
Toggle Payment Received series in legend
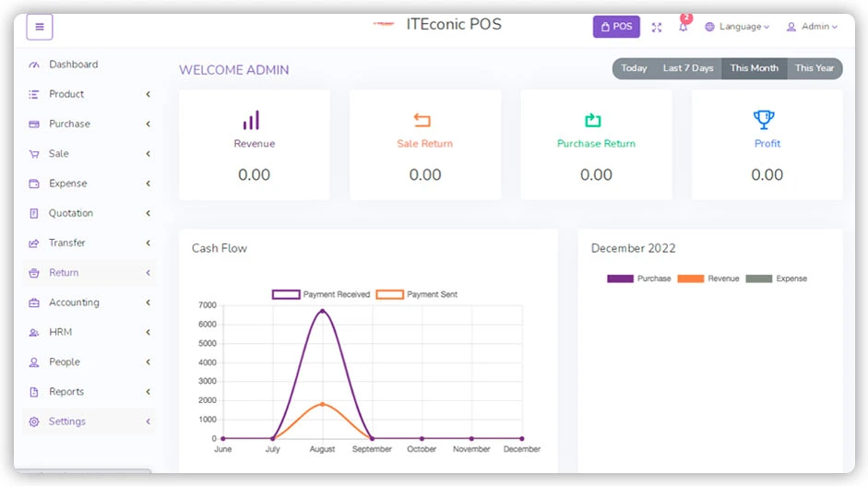[321, 294]
